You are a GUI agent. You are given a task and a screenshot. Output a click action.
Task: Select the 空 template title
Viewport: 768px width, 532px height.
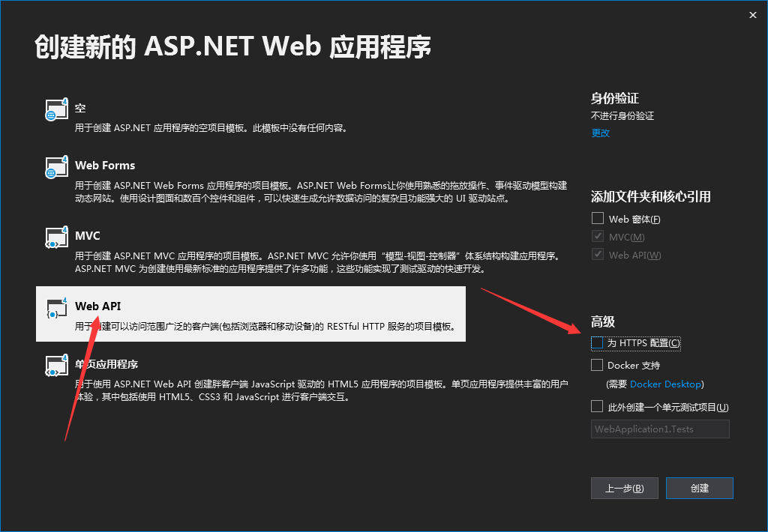pos(80,108)
